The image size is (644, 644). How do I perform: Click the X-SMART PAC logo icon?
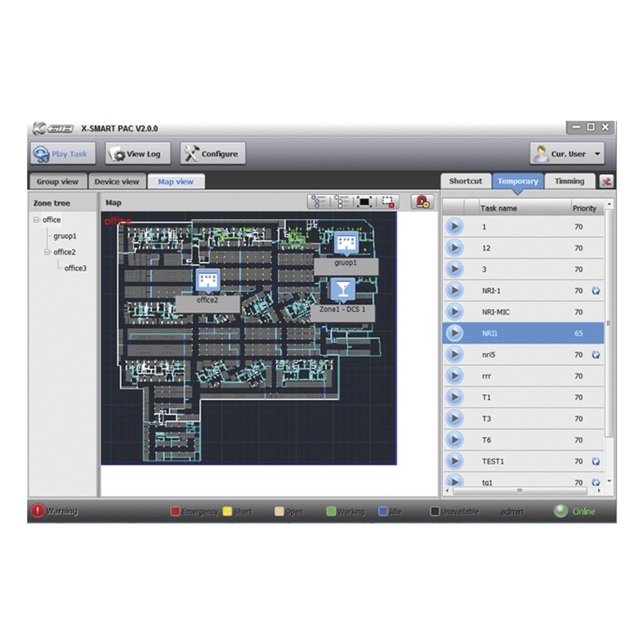[53, 128]
